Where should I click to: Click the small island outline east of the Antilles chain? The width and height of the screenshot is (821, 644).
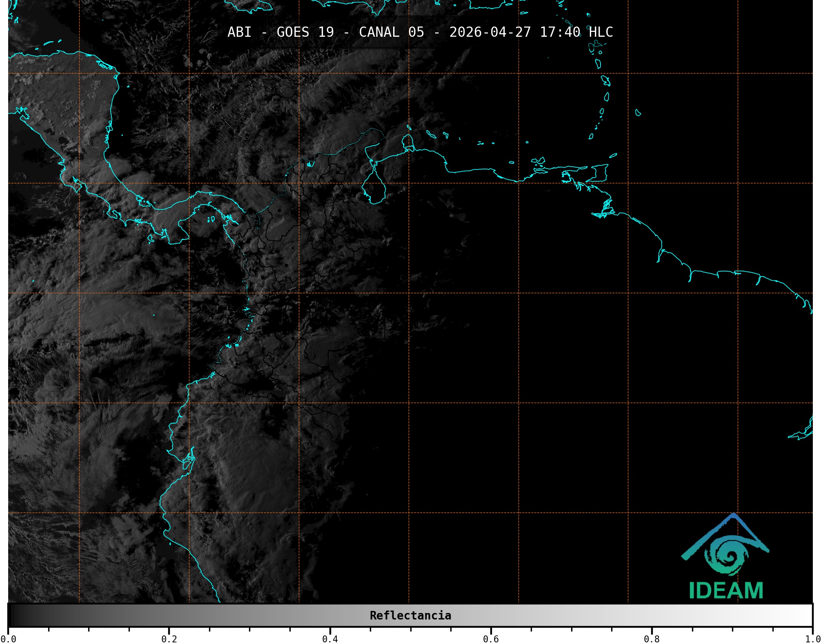(638, 113)
